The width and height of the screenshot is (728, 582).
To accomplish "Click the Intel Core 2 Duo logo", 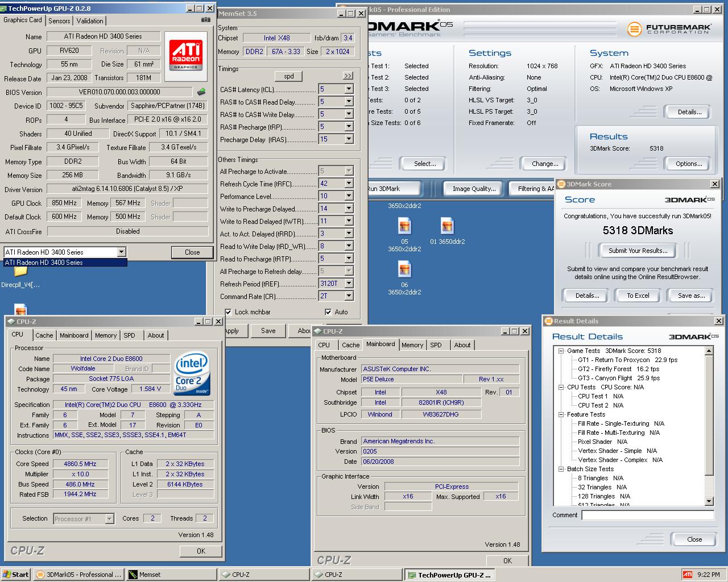I will 192,373.
